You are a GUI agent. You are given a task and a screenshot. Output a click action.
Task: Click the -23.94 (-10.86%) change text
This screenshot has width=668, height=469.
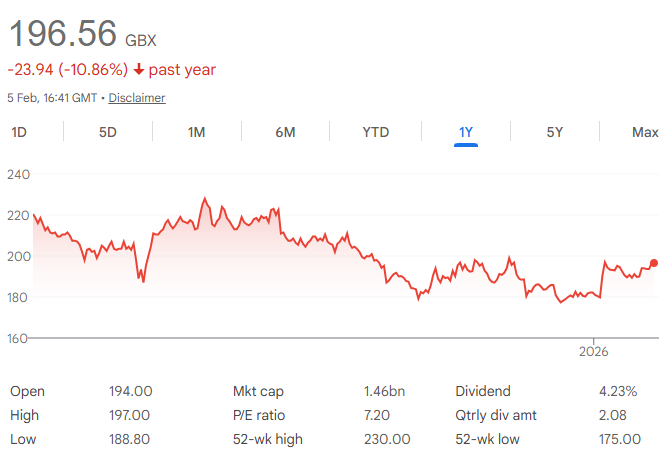coord(67,70)
